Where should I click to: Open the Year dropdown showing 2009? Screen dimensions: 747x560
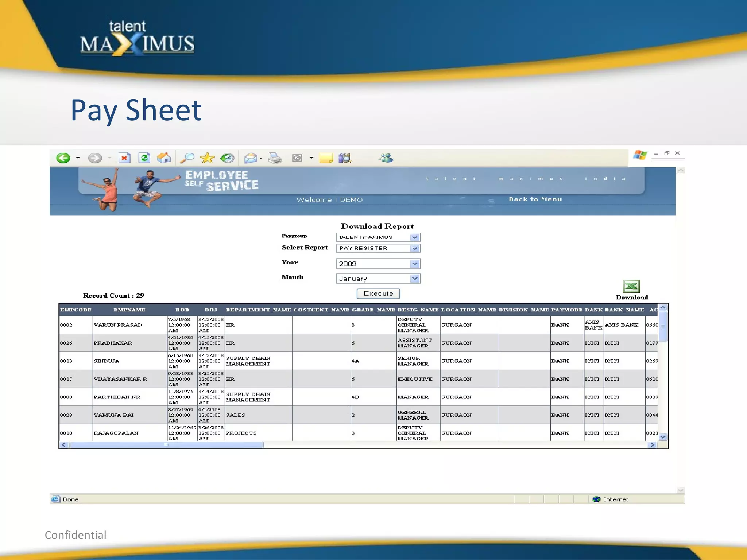click(x=378, y=264)
